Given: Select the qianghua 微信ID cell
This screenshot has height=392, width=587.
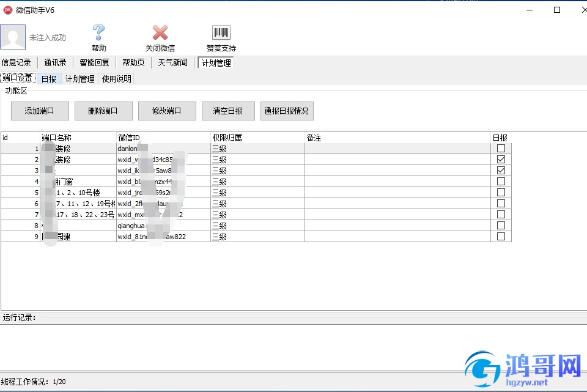Looking at the screenshot, I should point(164,226).
